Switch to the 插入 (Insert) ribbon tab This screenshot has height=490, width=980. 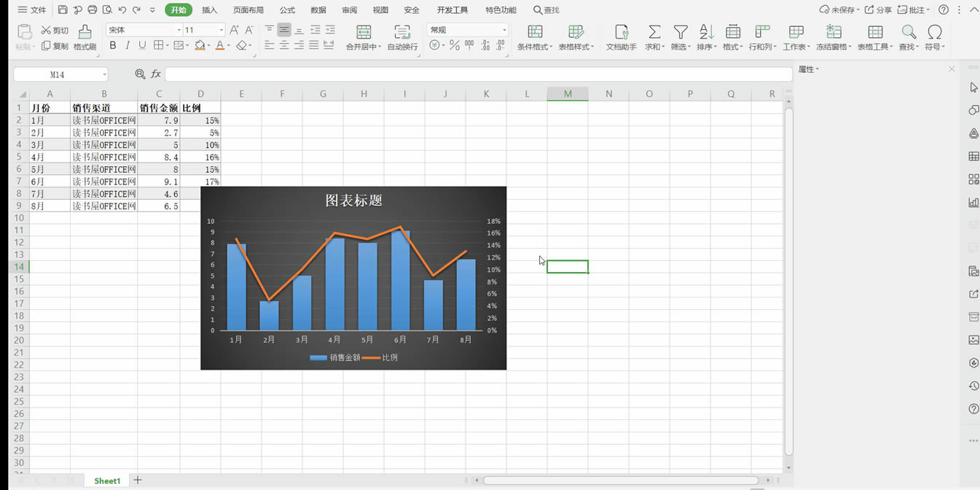pyautogui.click(x=210, y=10)
